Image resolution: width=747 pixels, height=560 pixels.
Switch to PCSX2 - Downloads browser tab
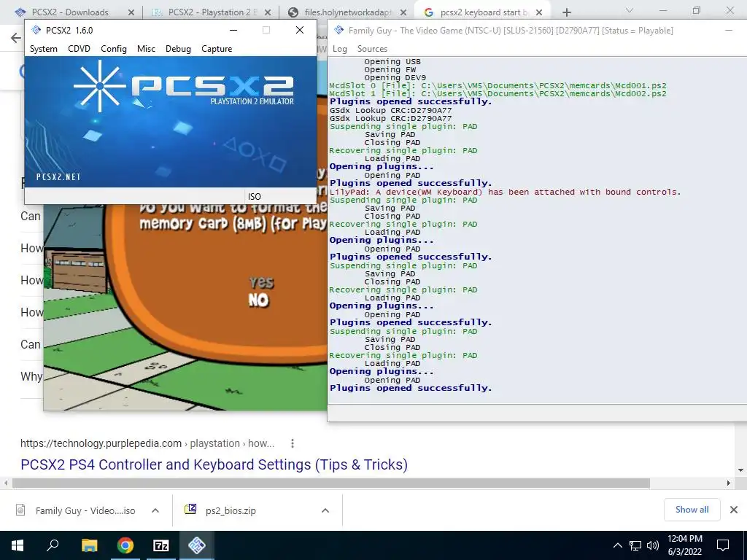click(x=70, y=12)
